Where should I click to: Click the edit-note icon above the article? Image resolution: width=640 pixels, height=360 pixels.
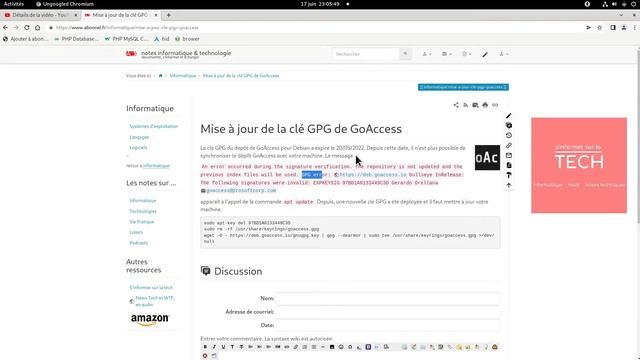(x=475, y=105)
